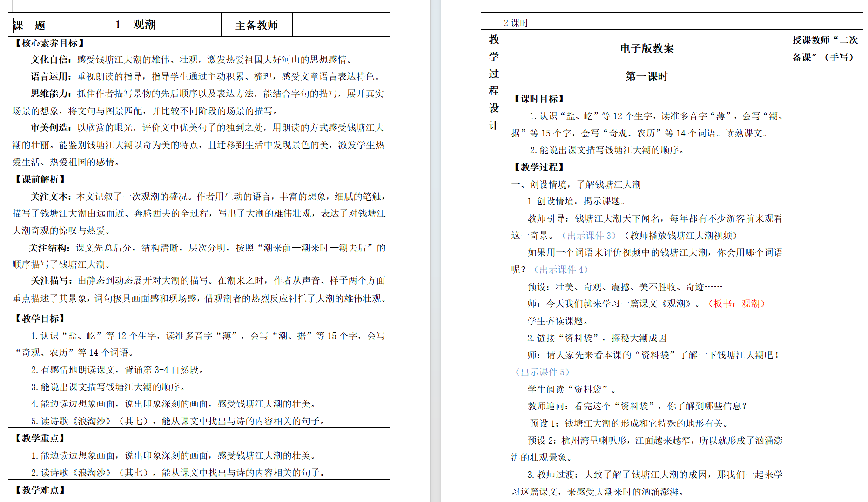Image resolution: width=868 pixels, height=502 pixels.
Task: Click the line '一、创设情境,了解钱塘江大潮'
Action: click(576, 184)
